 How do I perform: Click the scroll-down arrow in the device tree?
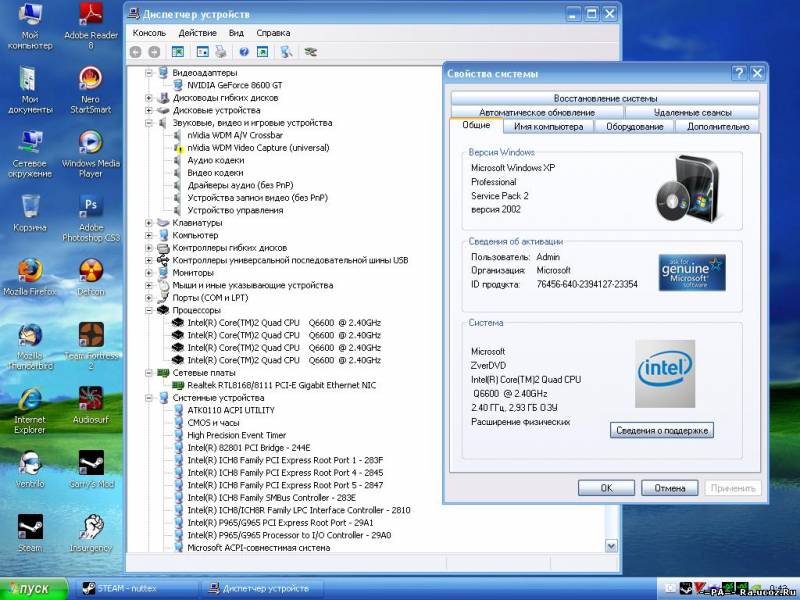611,546
